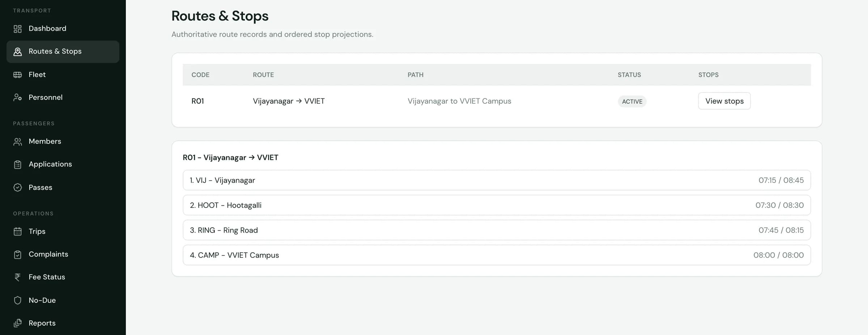
Task: Click the No-Due shield icon
Action: point(17,300)
